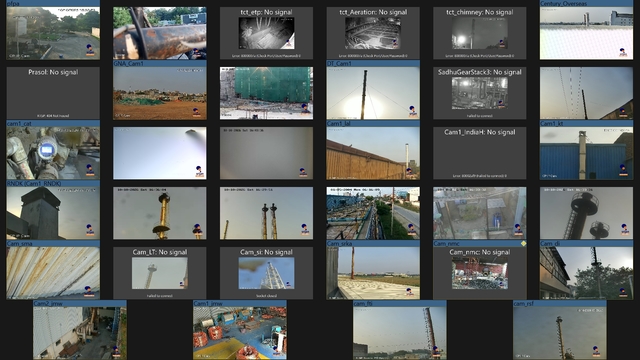Select the SadhuGearStack3 No signal tile

click(480, 93)
